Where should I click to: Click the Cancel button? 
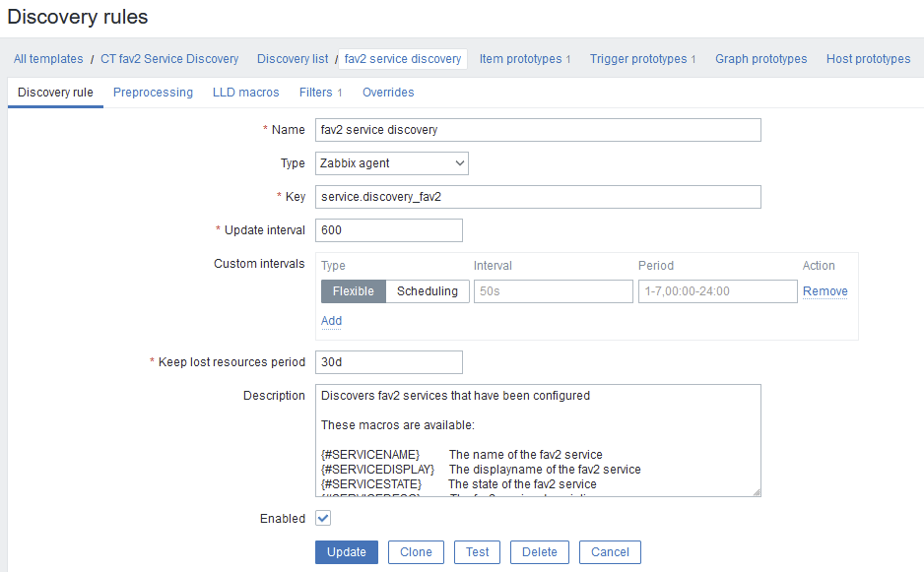point(610,552)
